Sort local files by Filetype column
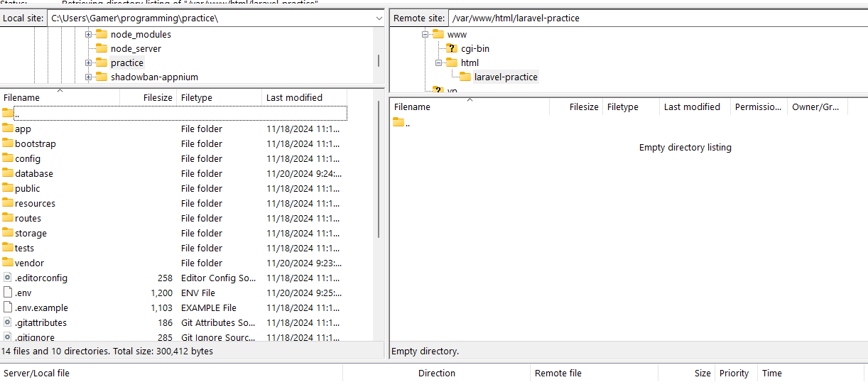The image size is (868, 387). pos(219,97)
